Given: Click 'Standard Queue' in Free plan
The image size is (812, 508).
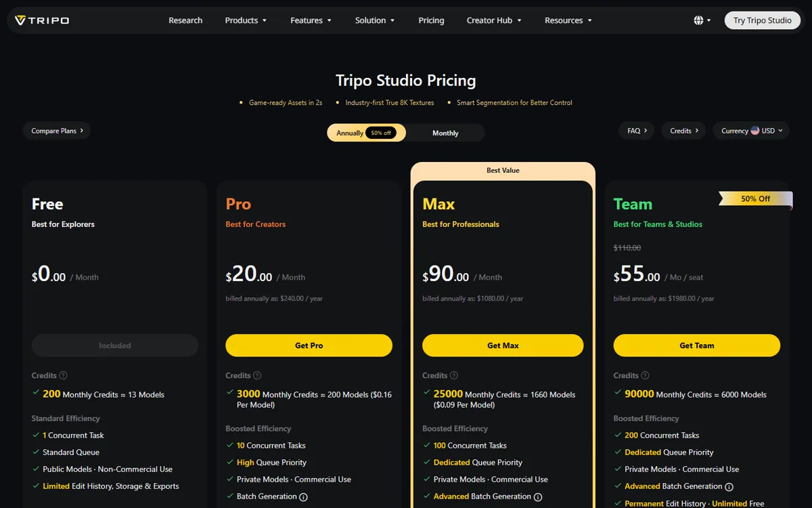Looking at the screenshot, I should click(71, 452).
